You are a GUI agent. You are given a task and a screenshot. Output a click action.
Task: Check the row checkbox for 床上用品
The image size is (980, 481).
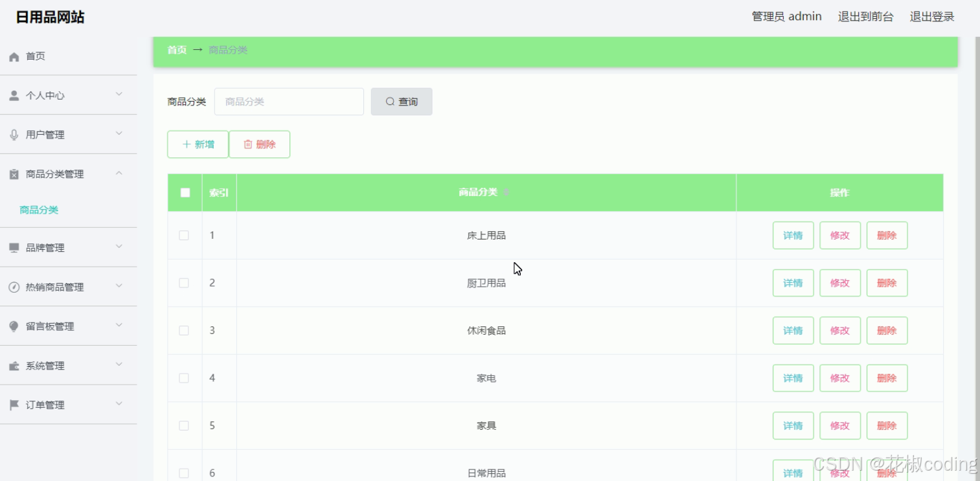(184, 235)
